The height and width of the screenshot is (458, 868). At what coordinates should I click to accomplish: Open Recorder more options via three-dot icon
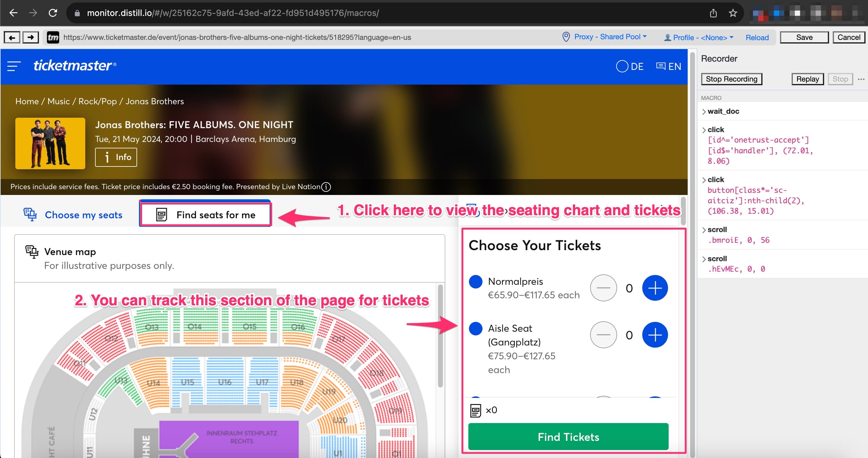click(861, 79)
